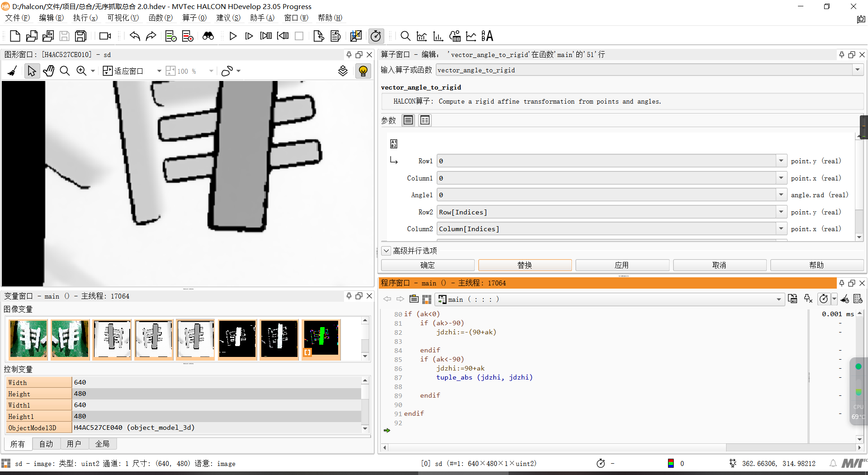Open the 可视化(V) menu

pyautogui.click(x=123, y=18)
